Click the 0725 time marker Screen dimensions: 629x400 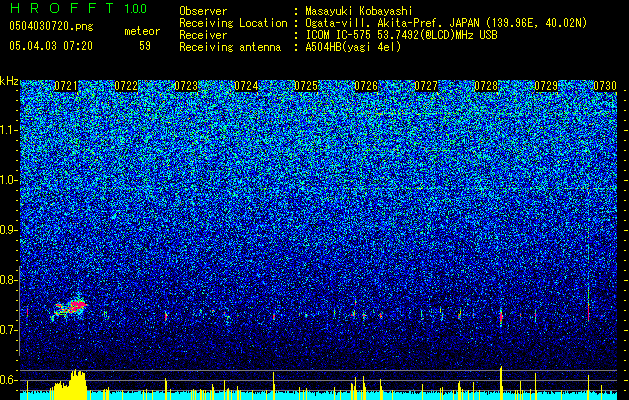coord(306,86)
